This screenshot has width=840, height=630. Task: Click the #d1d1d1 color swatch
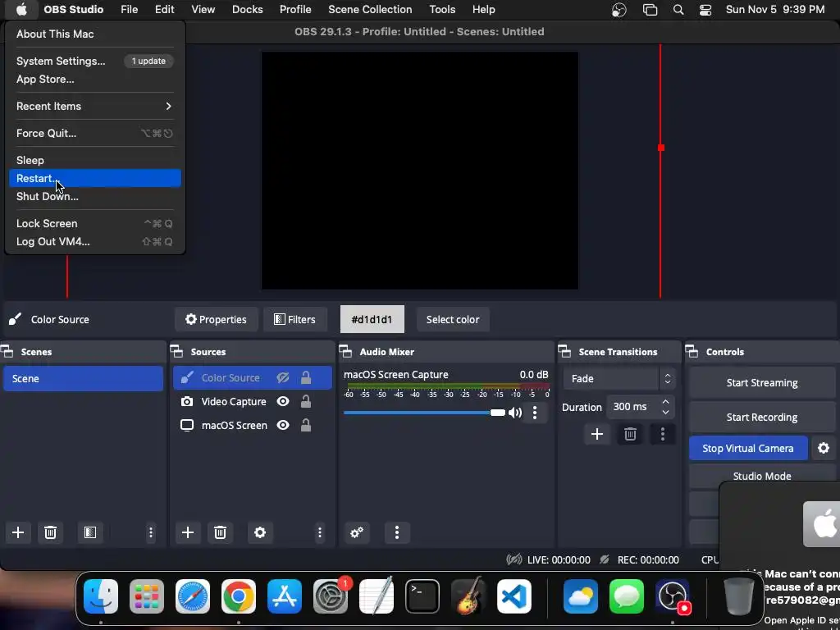click(x=372, y=320)
